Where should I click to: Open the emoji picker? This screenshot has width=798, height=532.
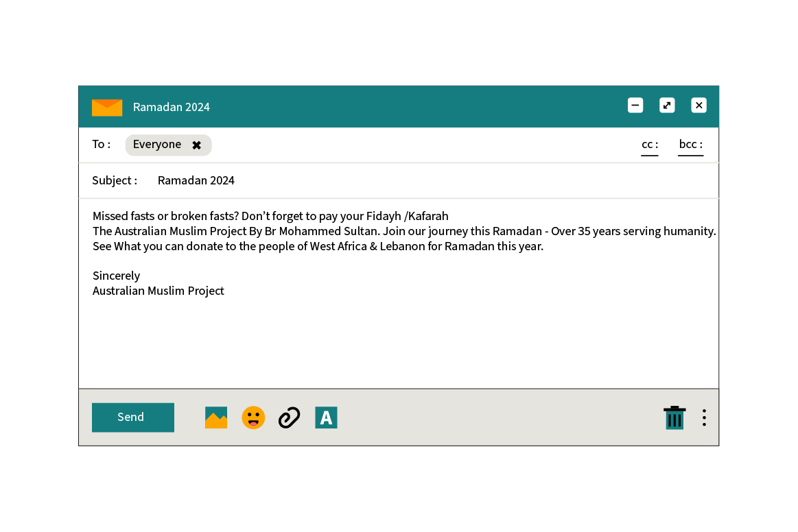[253, 418]
